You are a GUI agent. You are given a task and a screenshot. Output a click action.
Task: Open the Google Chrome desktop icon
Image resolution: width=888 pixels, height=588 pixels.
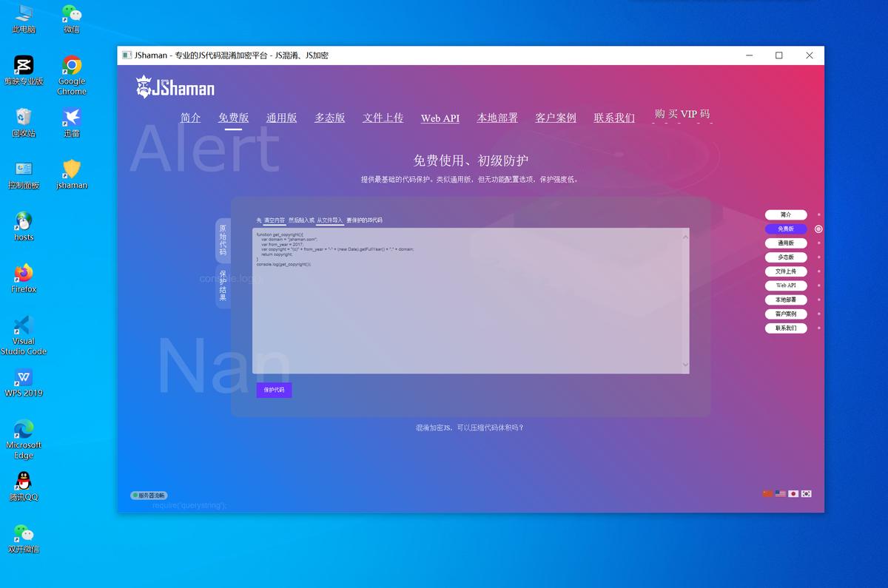click(72, 74)
